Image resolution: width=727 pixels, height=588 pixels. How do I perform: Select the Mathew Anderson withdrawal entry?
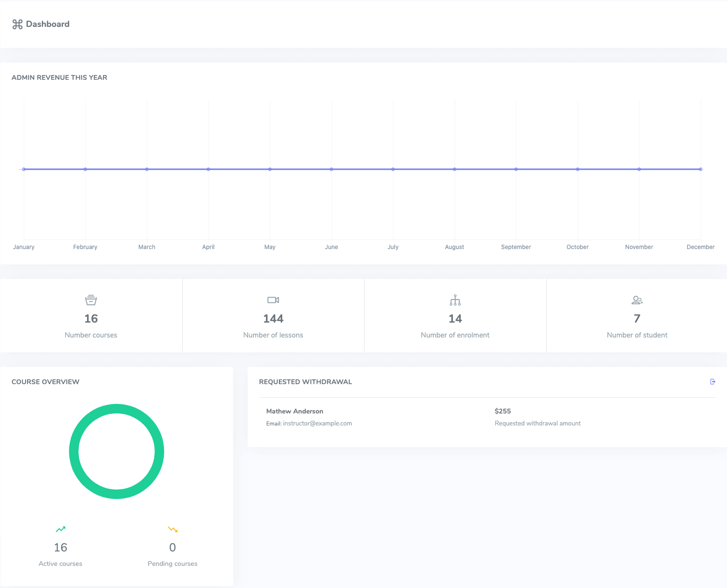(x=295, y=411)
